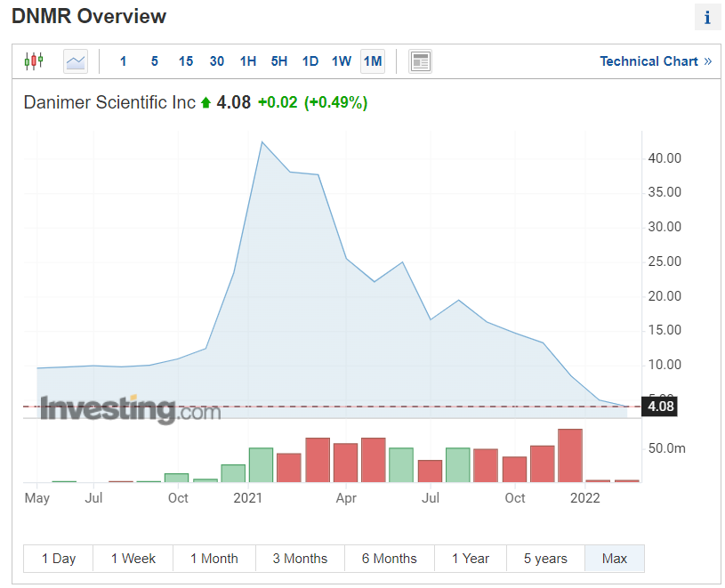Click the '+0.49%' change value

click(335, 102)
